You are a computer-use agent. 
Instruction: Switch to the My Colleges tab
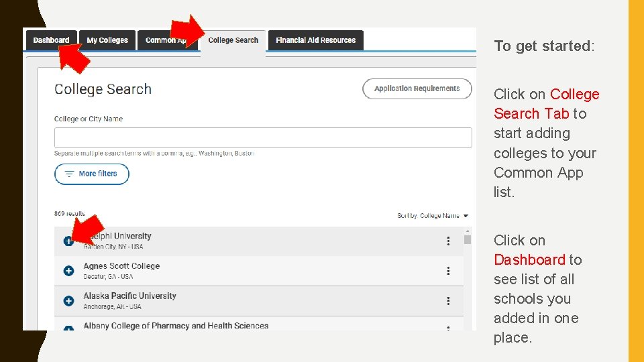point(107,40)
